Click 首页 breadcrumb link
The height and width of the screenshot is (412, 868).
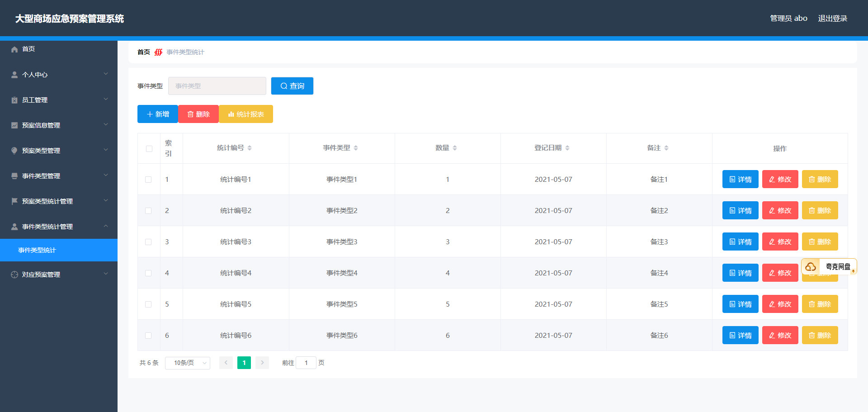144,52
